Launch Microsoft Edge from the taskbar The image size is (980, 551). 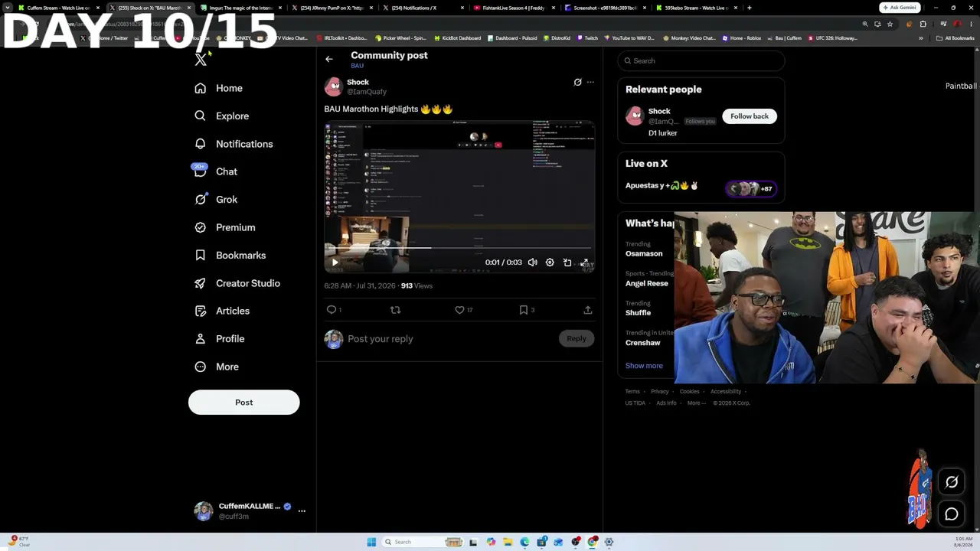pyautogui.click(x=524, y=542)
